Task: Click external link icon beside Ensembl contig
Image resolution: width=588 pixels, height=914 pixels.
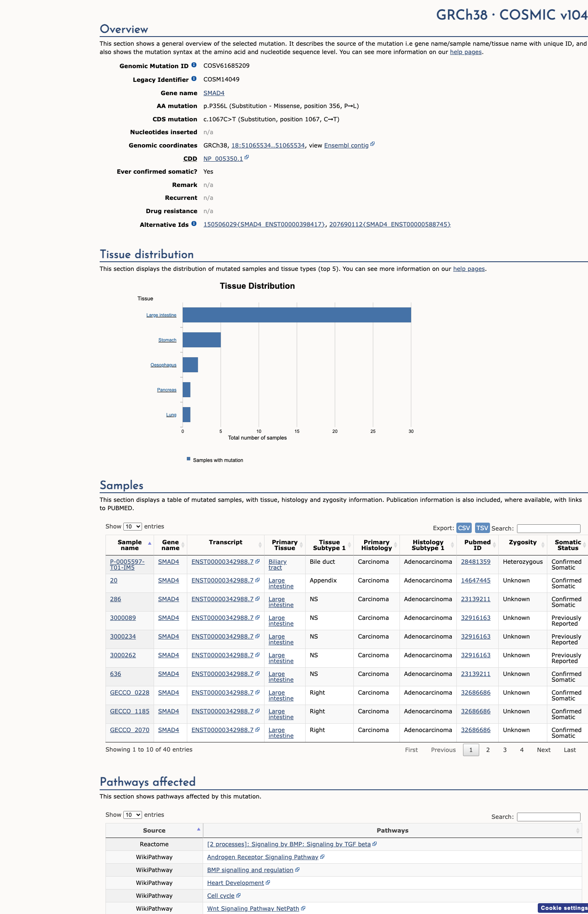Action: (372, 144)
